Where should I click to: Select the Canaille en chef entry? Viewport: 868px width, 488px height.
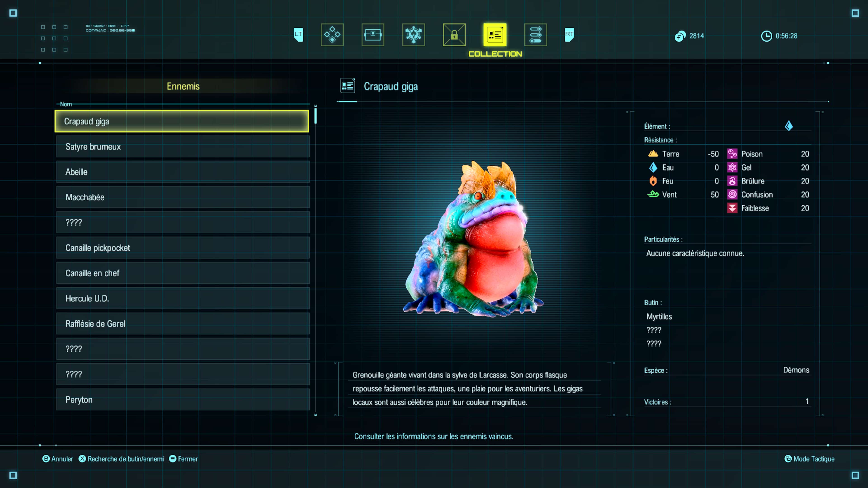[x=183, y=273]
